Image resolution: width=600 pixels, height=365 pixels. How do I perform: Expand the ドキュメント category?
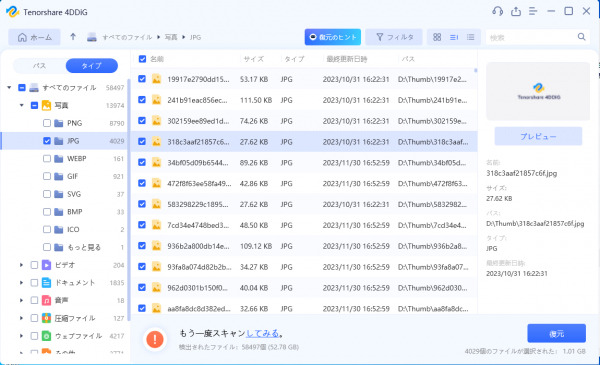pyautogui.click(x=21, y=282)
